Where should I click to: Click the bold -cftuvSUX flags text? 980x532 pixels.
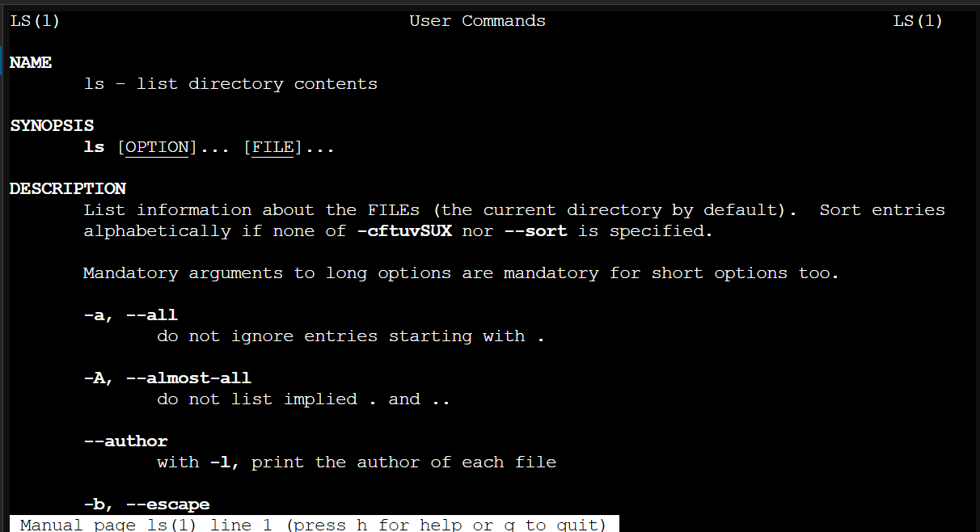pyautogui.click(x=404, y=230)
